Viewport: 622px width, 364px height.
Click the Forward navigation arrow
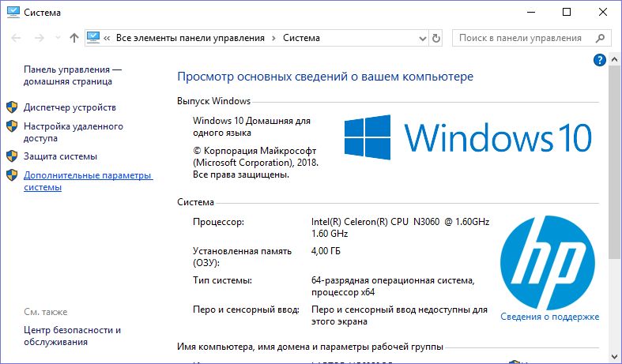(40, 38)
